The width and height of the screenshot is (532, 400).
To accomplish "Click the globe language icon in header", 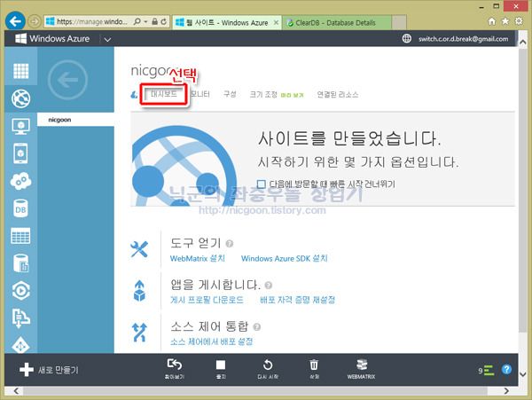I will coord(406,39).
